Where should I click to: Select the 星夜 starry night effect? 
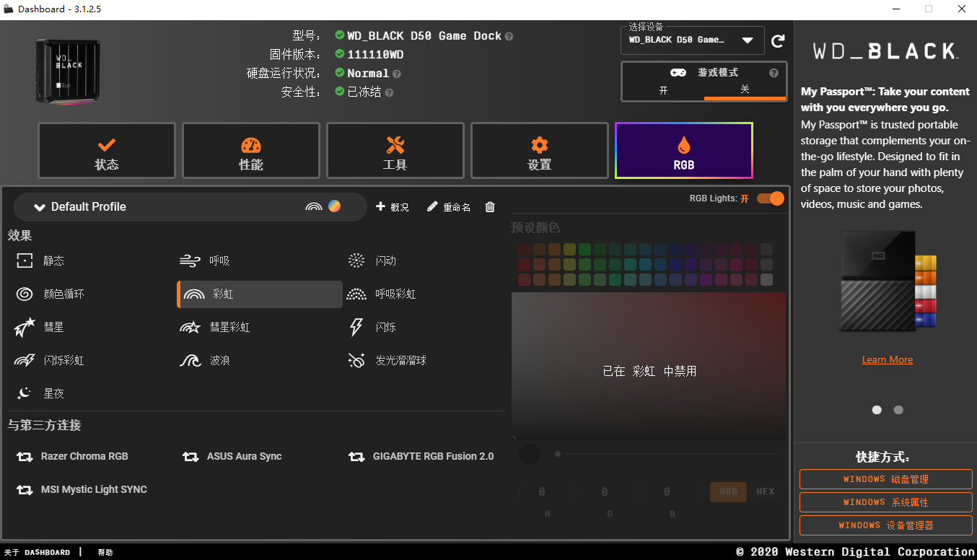[40, 393]
